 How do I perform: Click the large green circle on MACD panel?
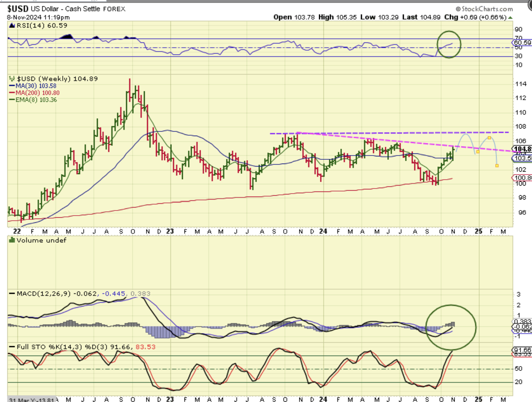coord(451,326)
